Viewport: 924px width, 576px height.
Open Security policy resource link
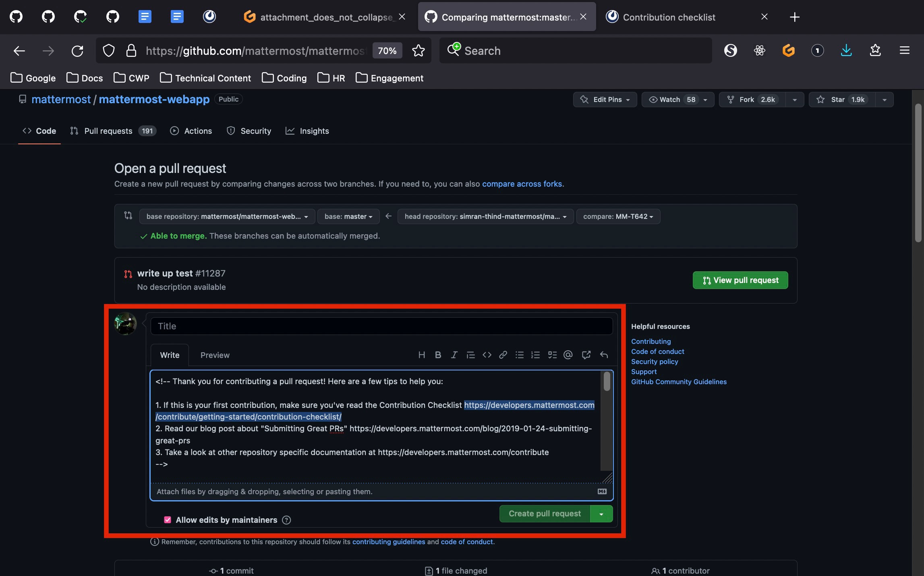tap(655, 362)
